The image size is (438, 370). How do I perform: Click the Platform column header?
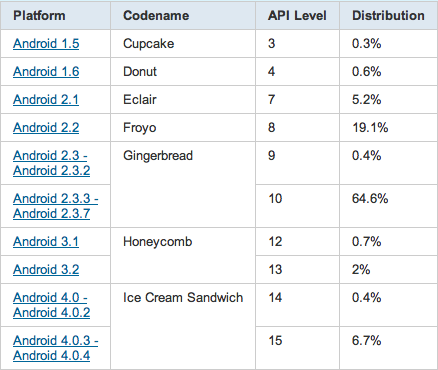pos(55,16)
